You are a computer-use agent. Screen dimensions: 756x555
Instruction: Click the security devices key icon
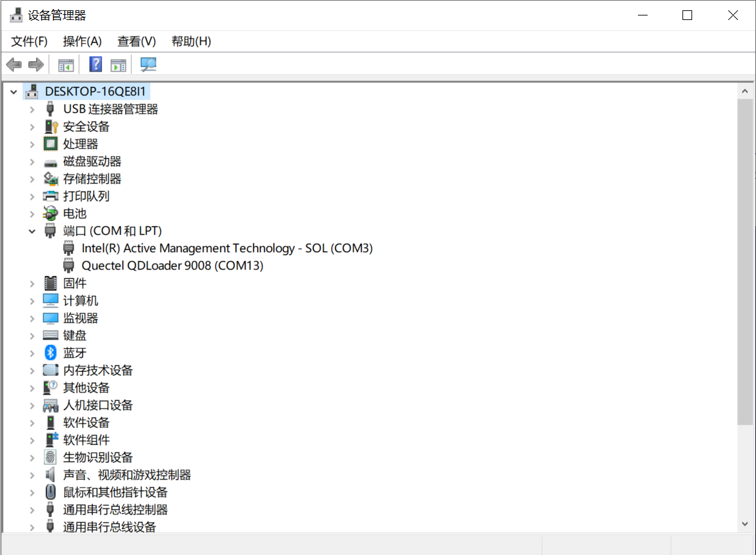click(x=50, y=127)
